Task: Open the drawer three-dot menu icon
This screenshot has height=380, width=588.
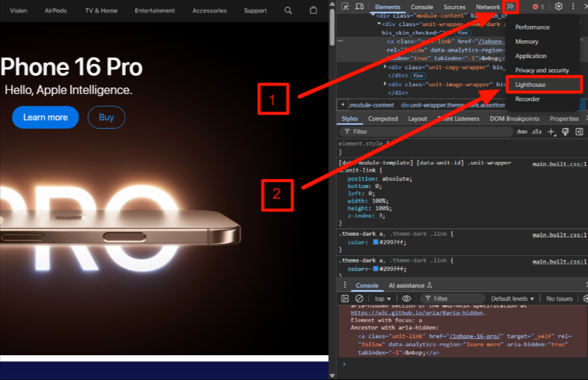Action: coord(345,285)
